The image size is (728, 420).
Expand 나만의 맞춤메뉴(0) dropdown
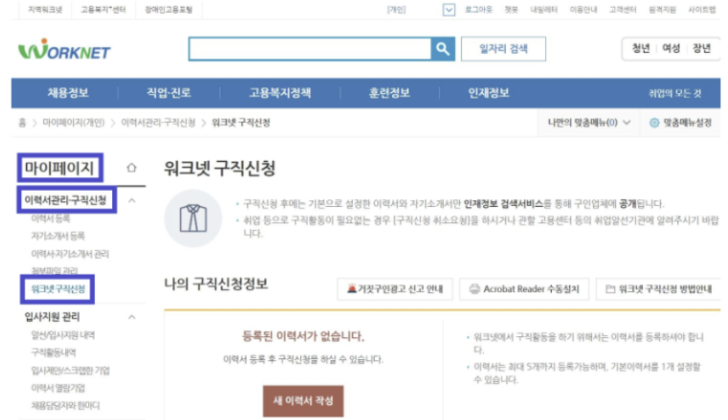pos(589,123)
